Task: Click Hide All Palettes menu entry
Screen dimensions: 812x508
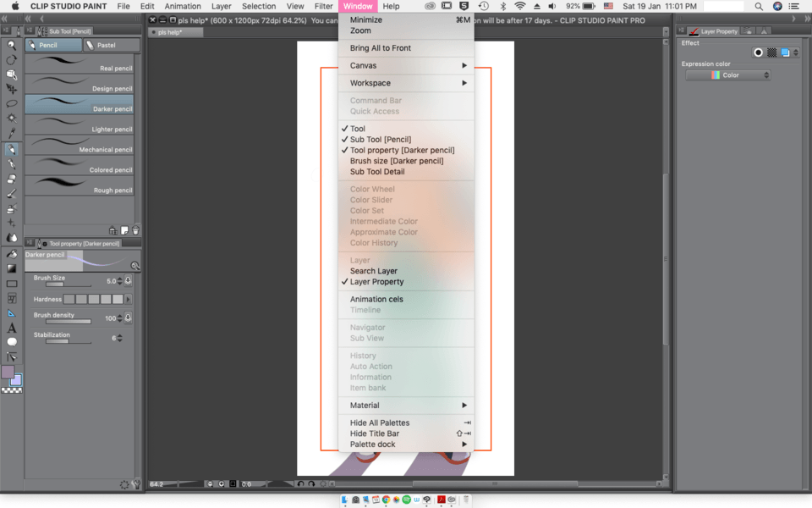Action: coord(380,423)
